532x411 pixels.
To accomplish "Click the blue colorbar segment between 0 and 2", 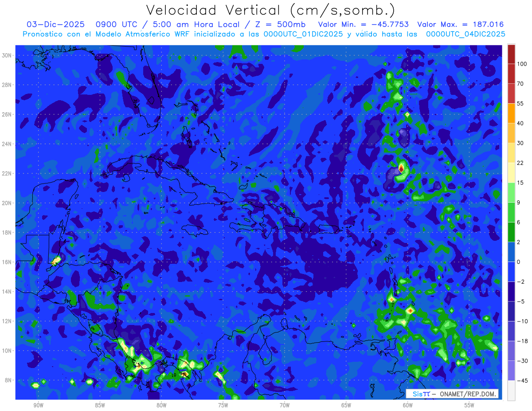I will (511, 252).
